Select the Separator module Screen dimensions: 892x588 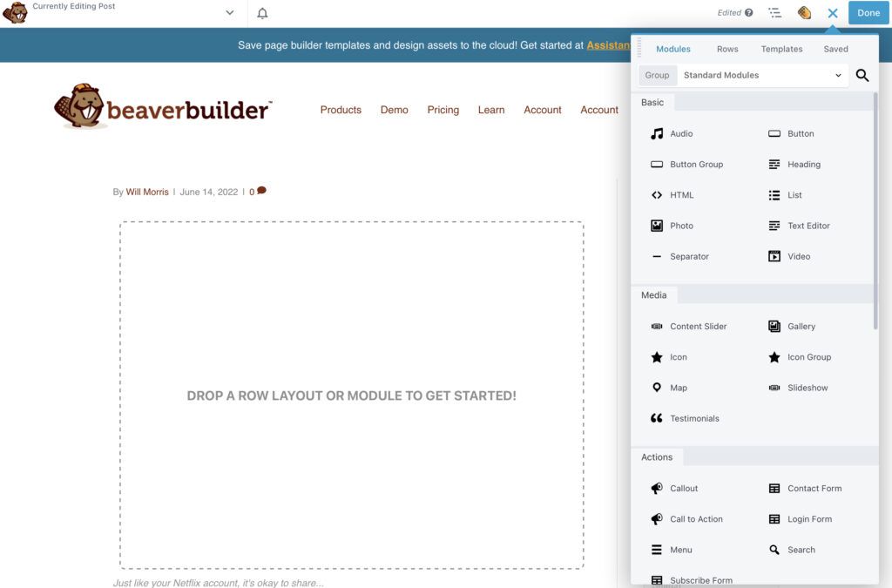coord(688,255)
